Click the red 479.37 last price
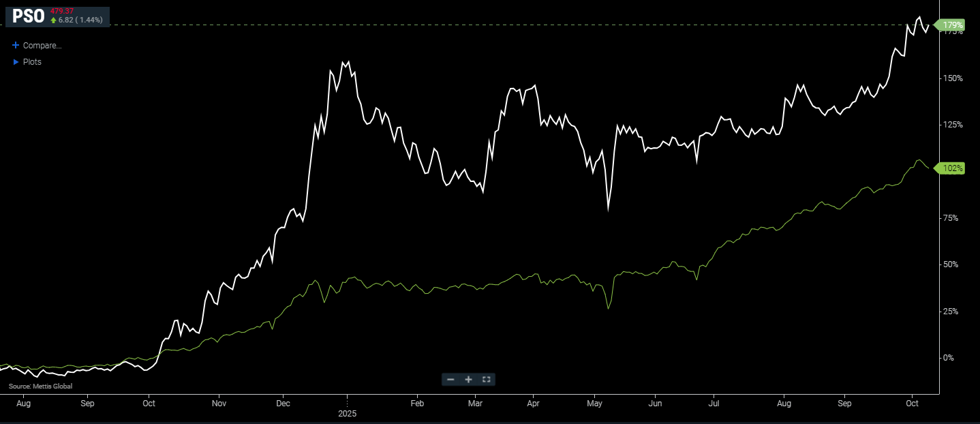The image size is (980, 424). tap(61, 11)
